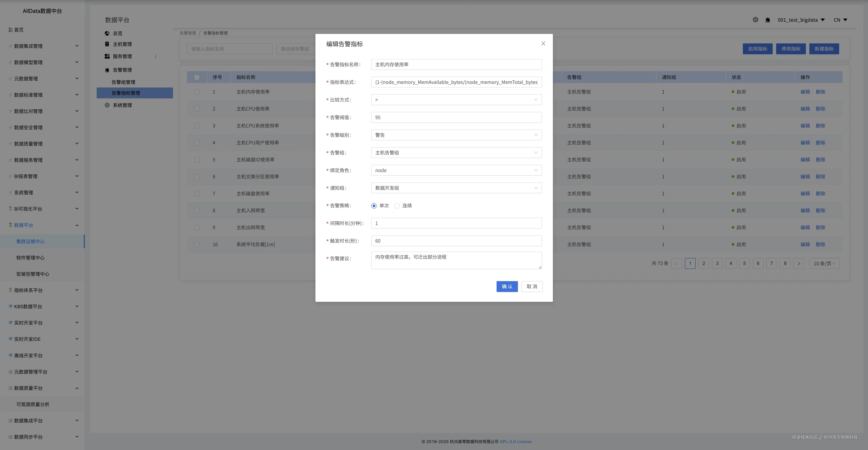Click the 取消 button
This screenshot has width=868, height=450.
tap(532, 287)
